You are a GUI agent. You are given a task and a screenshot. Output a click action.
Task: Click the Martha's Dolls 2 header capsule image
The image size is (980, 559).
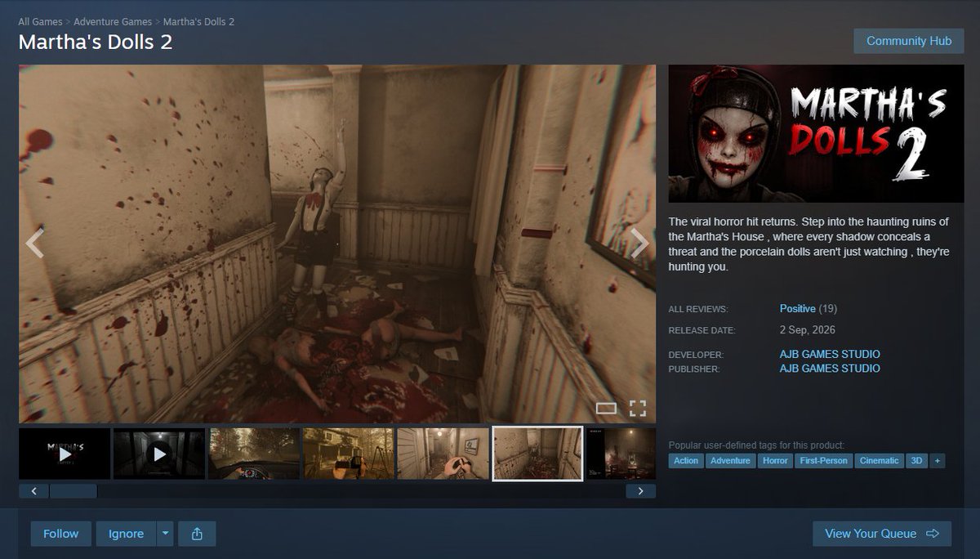[x=816, y=133]
